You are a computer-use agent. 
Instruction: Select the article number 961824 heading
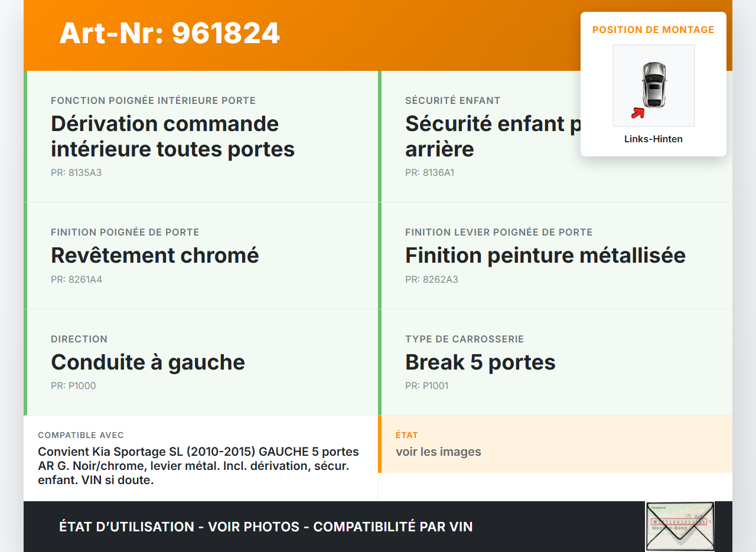170,33
